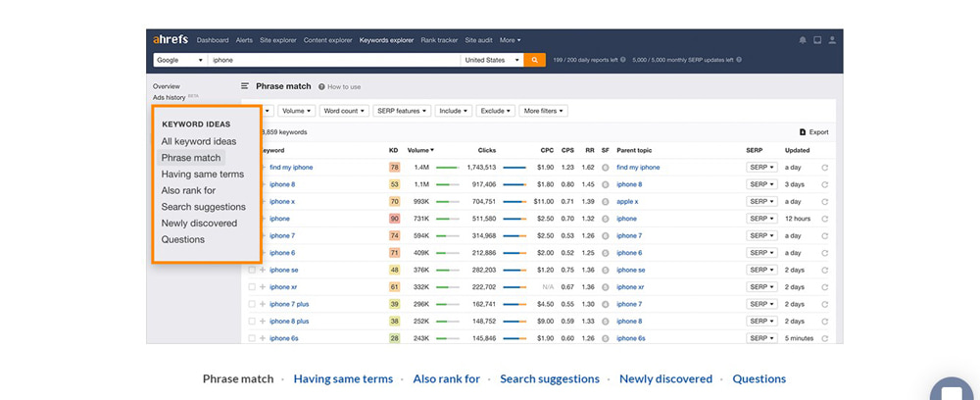
Task: Open the More filters dropdown
Action: point(543,111)
